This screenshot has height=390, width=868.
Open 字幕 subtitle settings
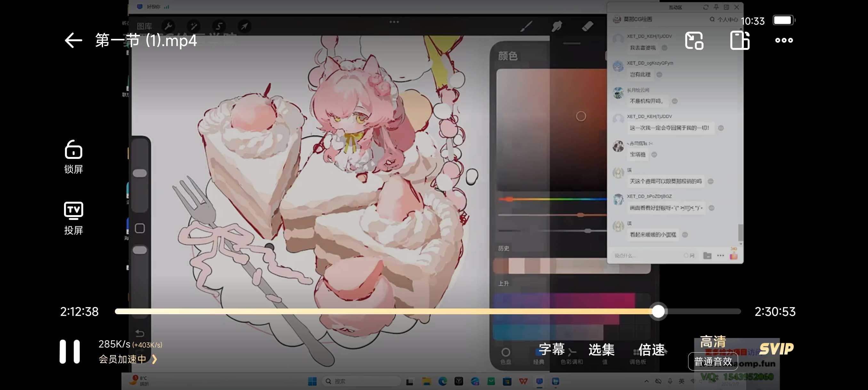click(551, 349)
